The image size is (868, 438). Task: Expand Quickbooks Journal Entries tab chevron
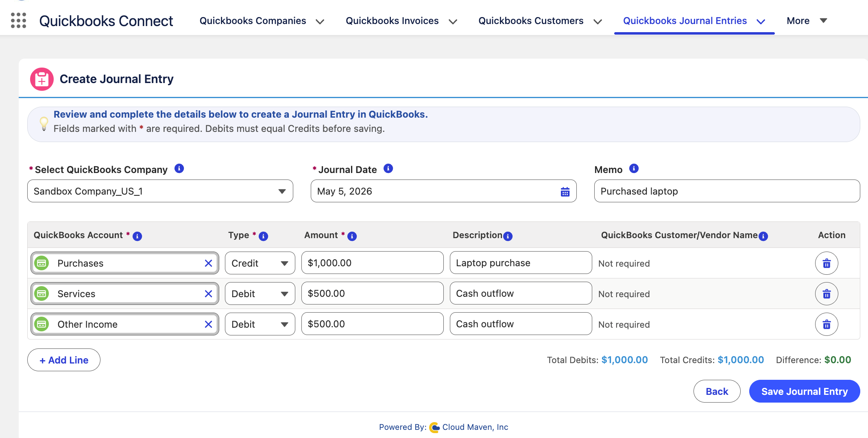point(761,22)
